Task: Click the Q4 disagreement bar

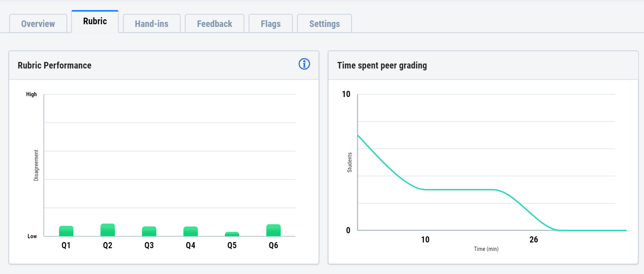Action: pos(191,232)
